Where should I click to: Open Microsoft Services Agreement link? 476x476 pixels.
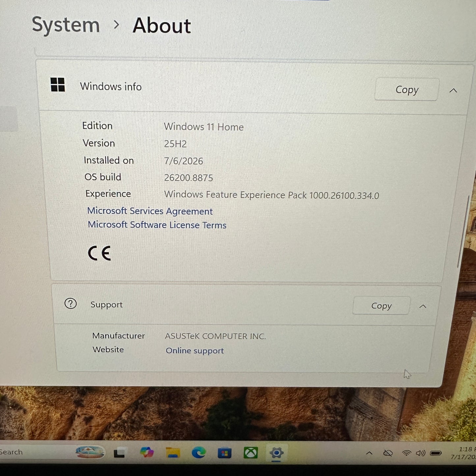pos(150,211)
